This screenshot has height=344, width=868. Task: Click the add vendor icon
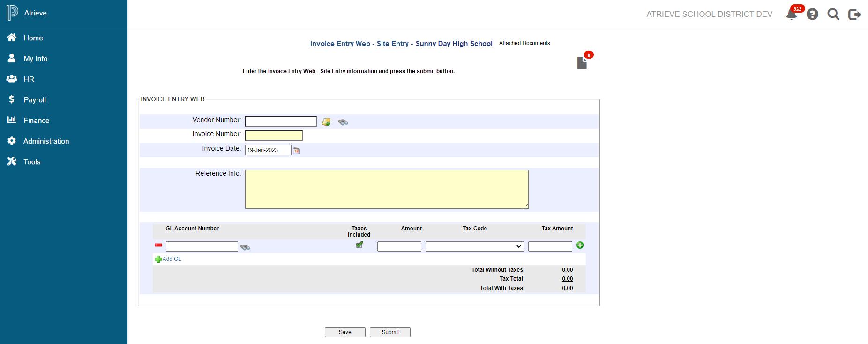(x=327, y=122)
